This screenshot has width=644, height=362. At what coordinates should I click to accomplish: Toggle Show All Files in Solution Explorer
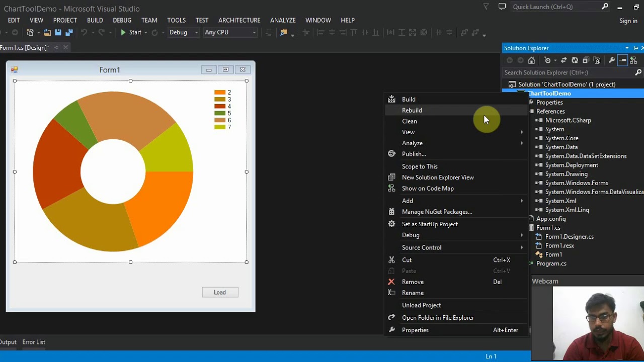597,60
